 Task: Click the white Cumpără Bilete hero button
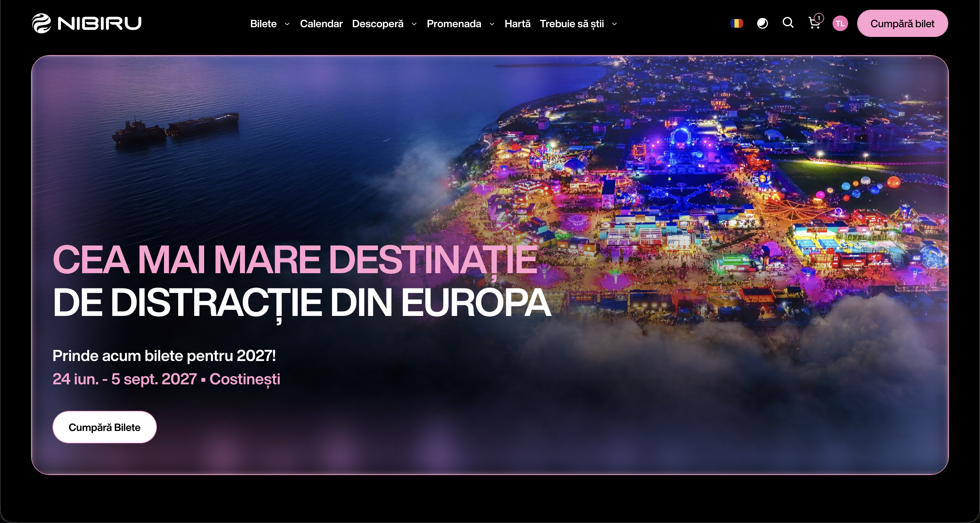coord(105,427)
